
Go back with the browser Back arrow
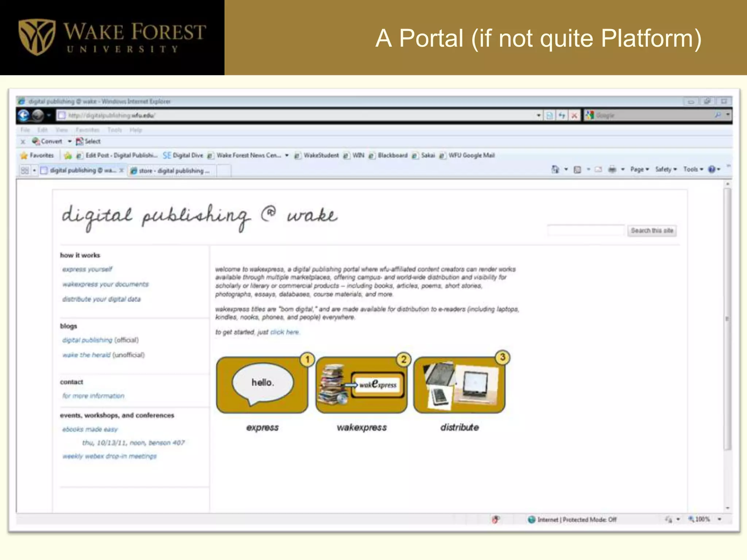[x=24, y=116]
